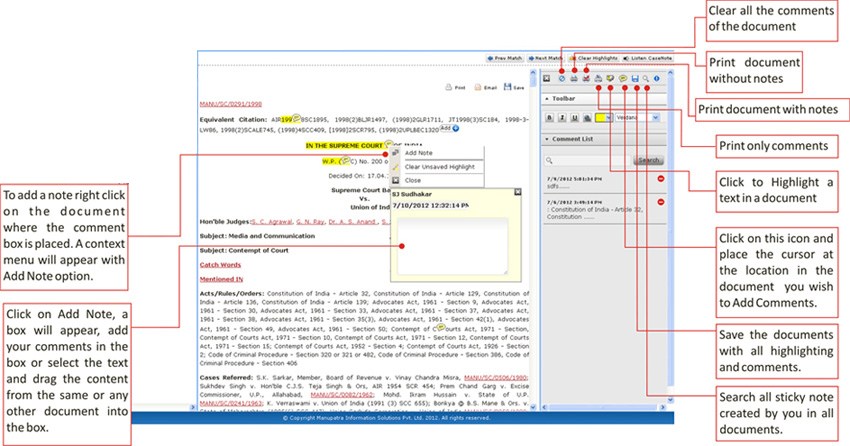Click Next Match button

coord(546,58)
